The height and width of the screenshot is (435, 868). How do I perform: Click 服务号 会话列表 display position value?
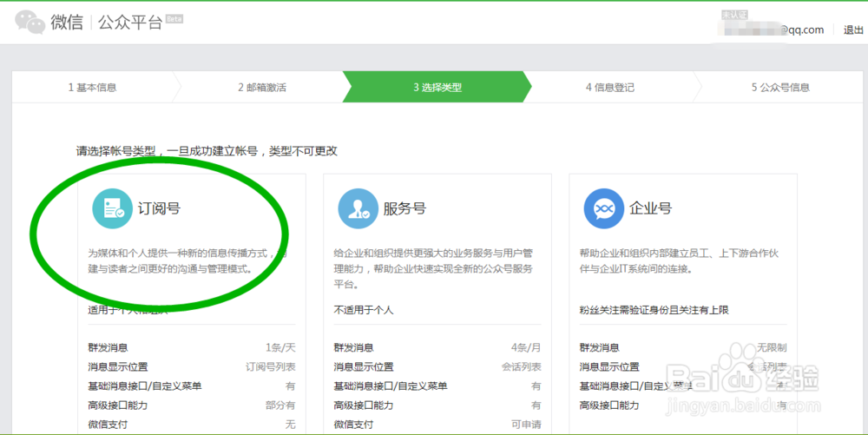tap(522, 367)
